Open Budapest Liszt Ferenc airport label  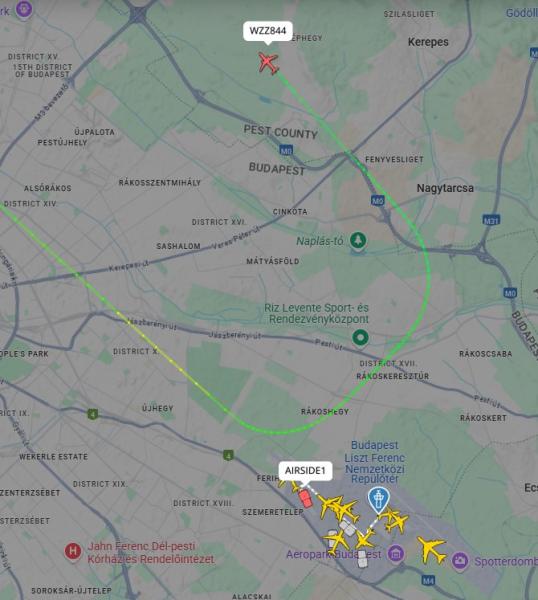pyautogui.click(x=374, y=462)
